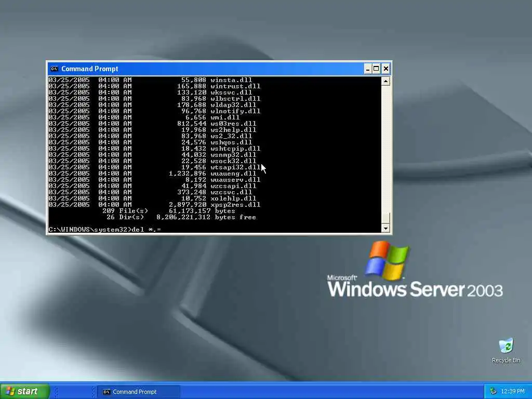Click the system tray network icon
This screenshot has height=399, width=532.
(494, 392)
